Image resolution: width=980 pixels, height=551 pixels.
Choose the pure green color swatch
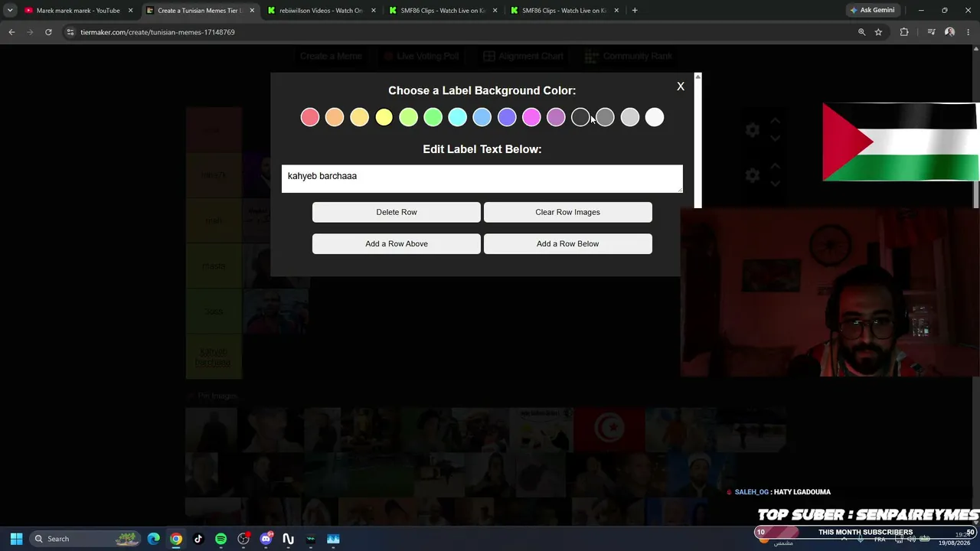pyautogui.click(x=433, y=117)
